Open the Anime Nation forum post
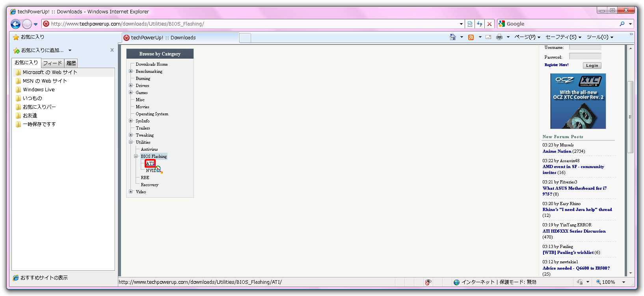 [557, 152]
